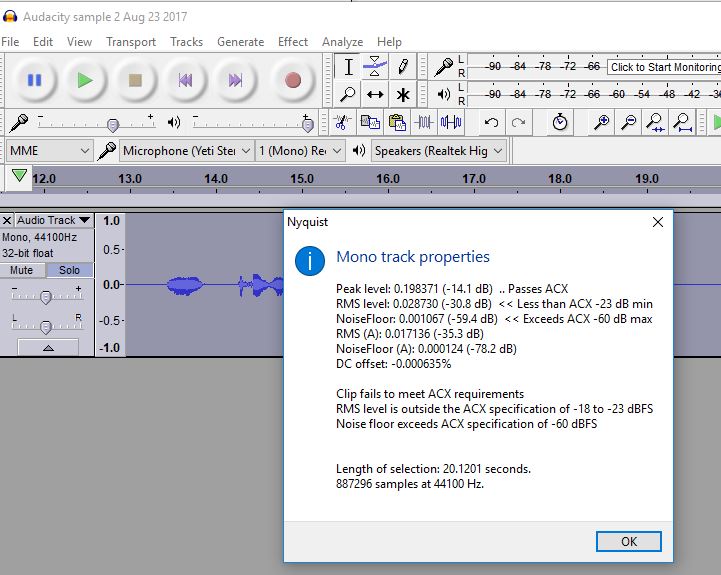Image resolution: width=721 pixels, height=575 pixels.
Task: Open the Generate menu
Action: point(240,42)
